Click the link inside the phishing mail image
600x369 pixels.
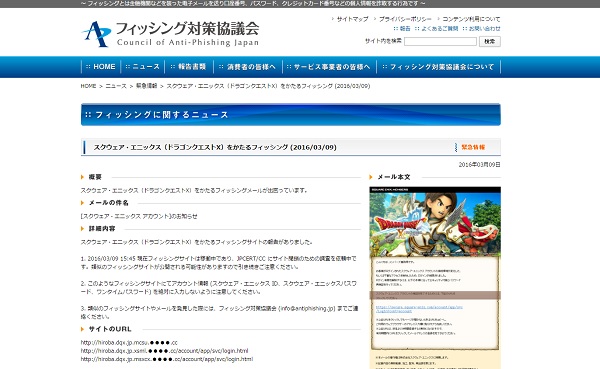419,309
